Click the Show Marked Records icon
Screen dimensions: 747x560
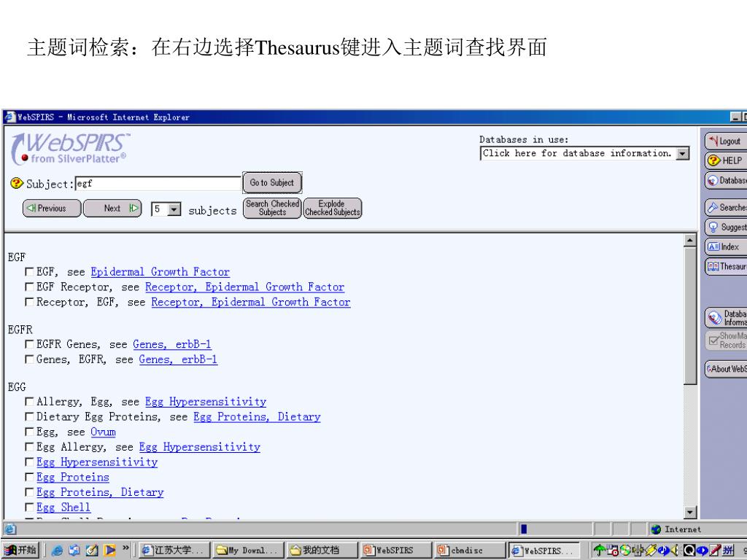pos(713,341)
